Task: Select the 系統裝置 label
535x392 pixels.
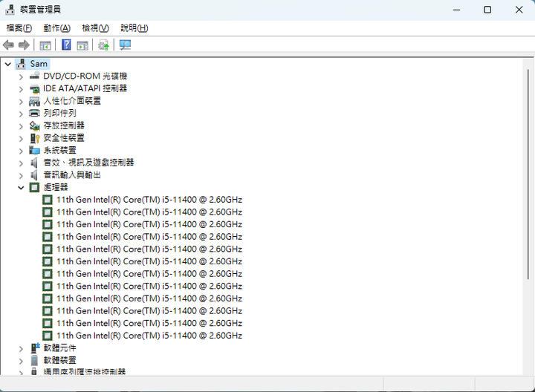Action: click(59, 150)
